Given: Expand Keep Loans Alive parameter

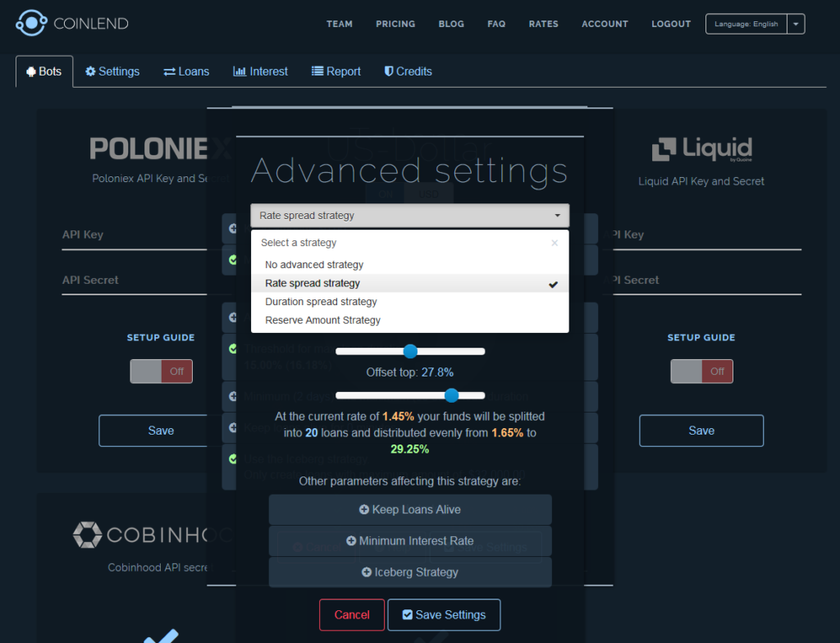Looking at the screenshot, I should click(x=410, y=509).
